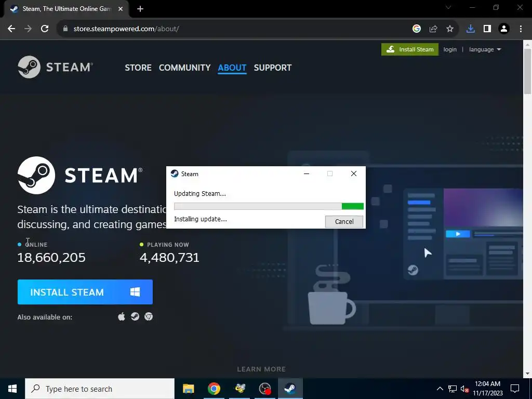Open the Chrome profile avatar
This screenshot has width=532, height=399.
[x=504, y=29]
